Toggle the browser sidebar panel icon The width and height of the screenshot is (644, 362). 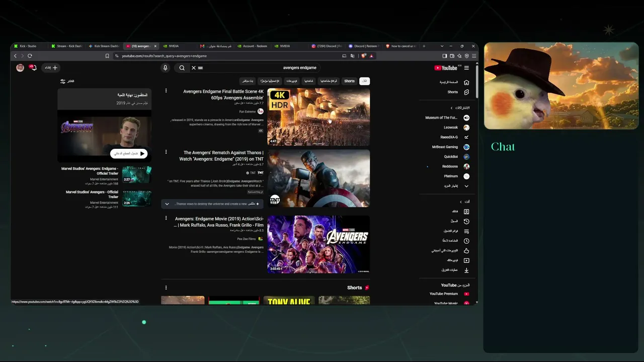pyautogui.click(x=444, y=56)
